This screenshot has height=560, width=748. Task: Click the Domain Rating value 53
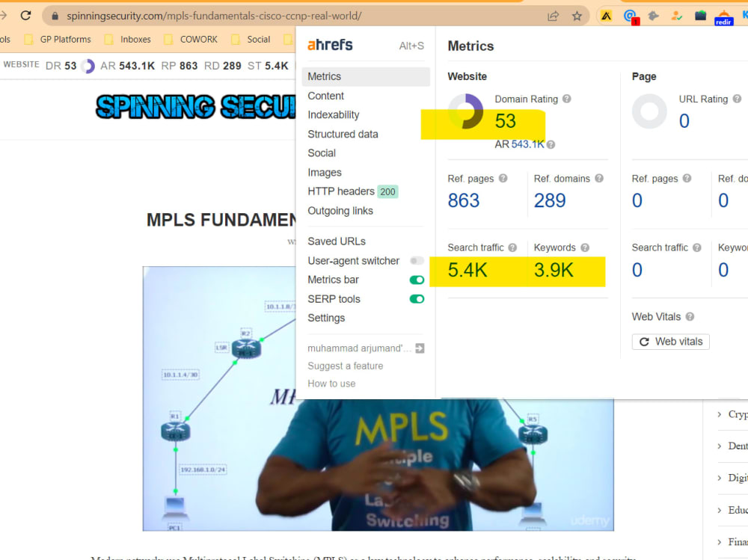tap(505, 121)
